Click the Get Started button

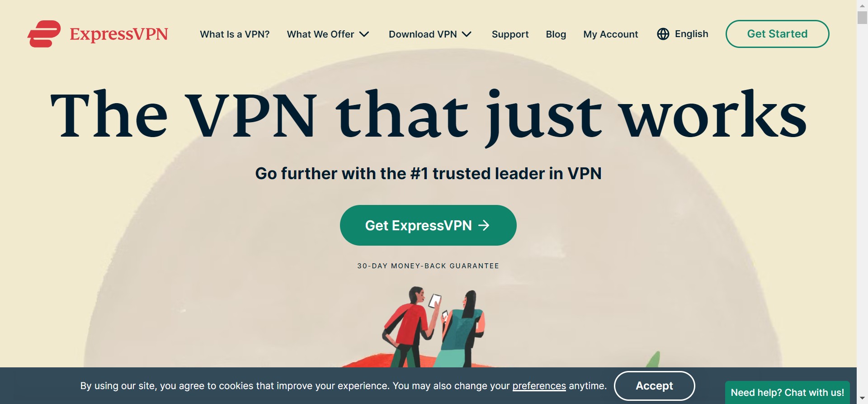coord(777,34)
